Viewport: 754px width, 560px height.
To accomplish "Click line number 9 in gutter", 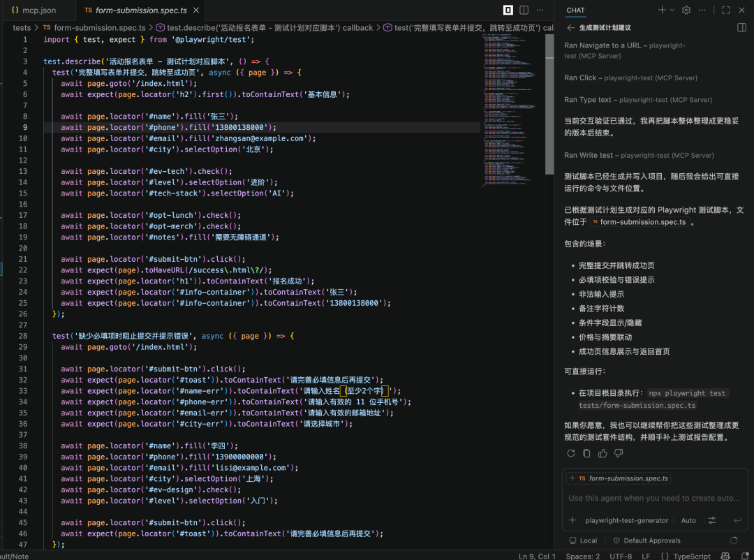I will click(x=24, y=127).
